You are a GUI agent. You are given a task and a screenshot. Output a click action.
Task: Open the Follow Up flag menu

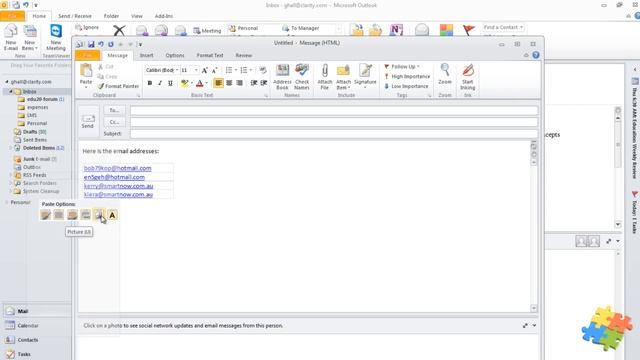402,67
